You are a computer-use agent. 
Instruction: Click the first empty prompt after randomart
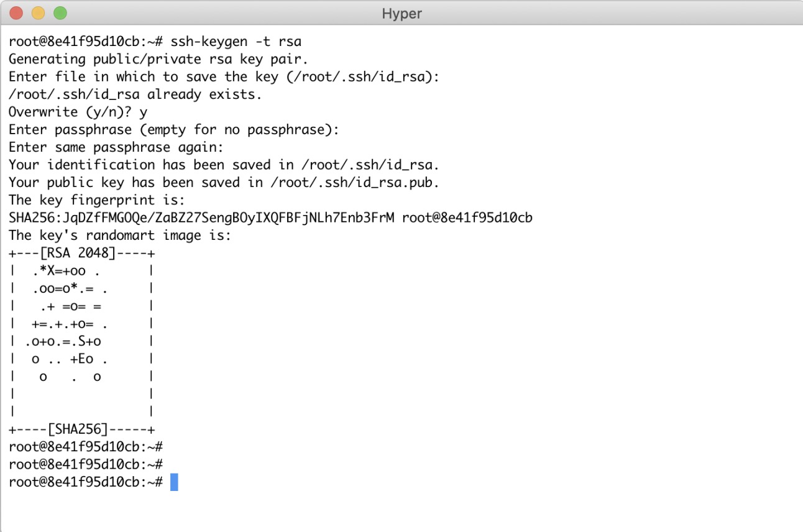point(86,447)
